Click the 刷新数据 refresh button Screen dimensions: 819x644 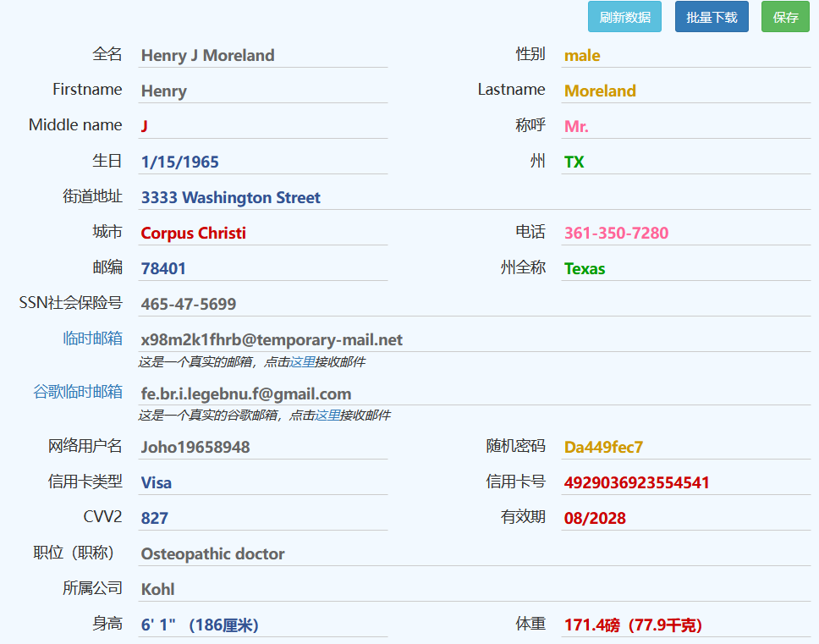(624, 16)
